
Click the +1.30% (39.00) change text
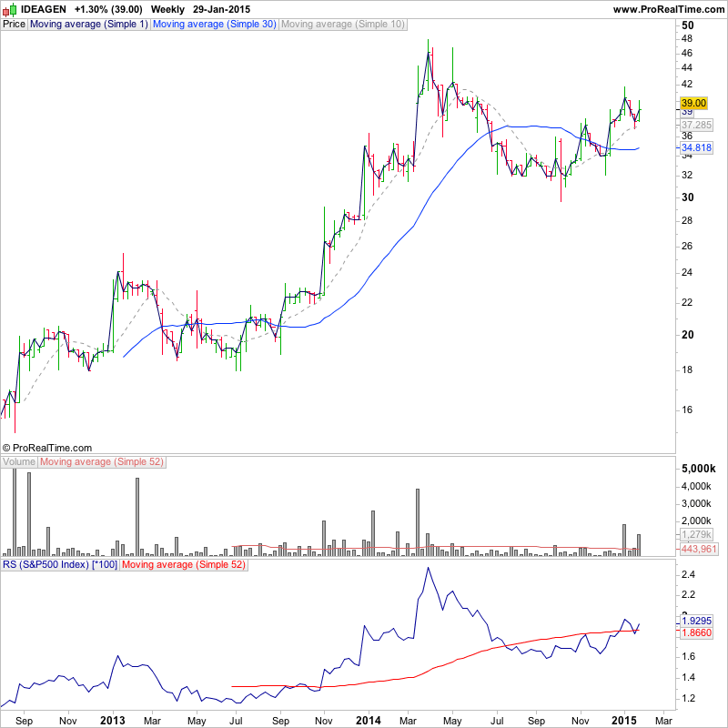108,9
